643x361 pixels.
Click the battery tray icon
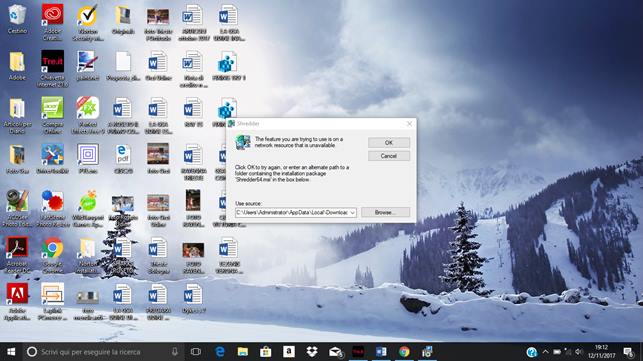click(x=557, y=352)
